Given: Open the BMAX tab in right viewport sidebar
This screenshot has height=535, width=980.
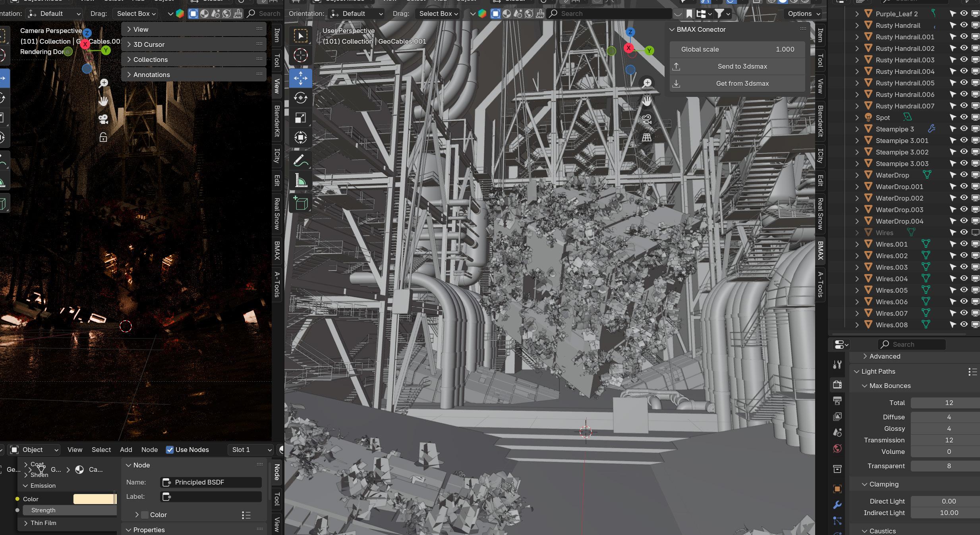Looking at the screenshot, I should (x=820, y=250).
